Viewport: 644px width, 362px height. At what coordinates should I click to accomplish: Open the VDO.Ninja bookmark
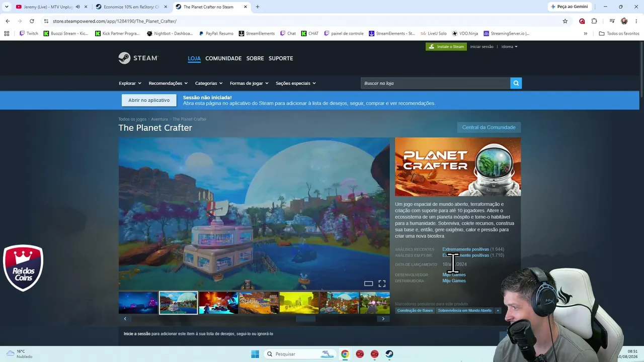(465, 34)
